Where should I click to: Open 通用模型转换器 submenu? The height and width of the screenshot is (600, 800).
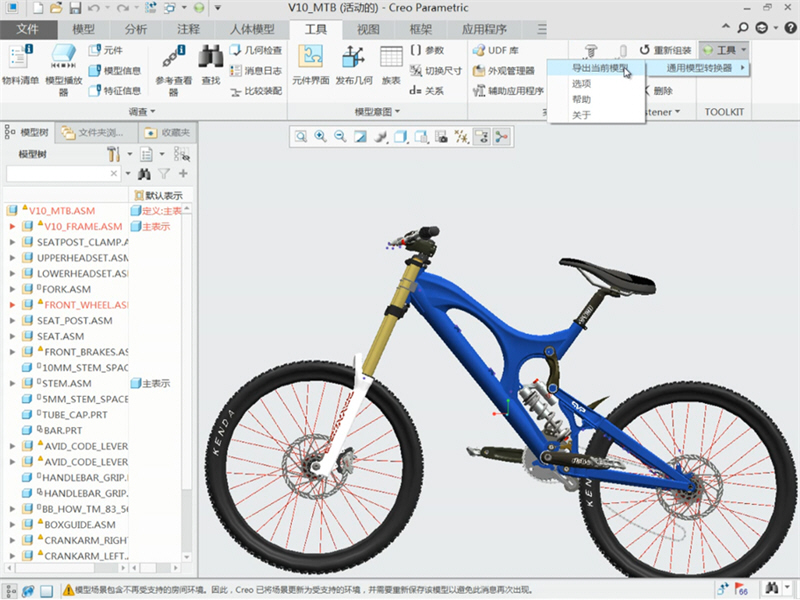tap(698, 68)
